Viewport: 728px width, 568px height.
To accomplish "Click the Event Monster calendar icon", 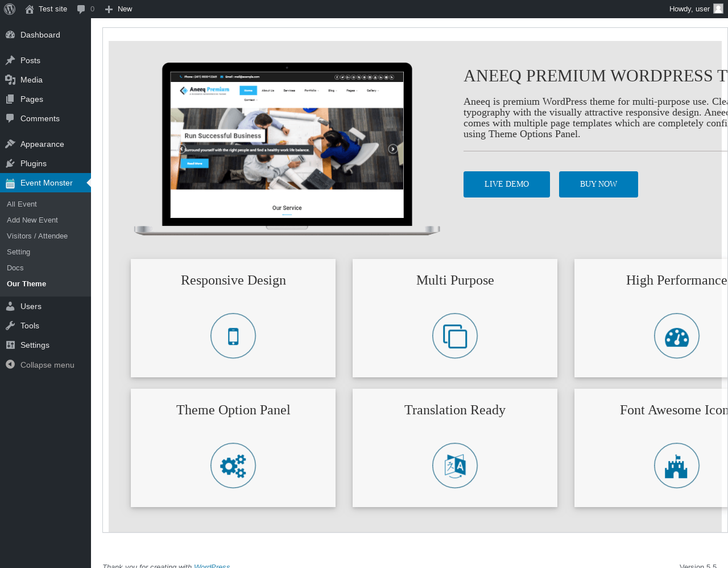I will click(10, 183).
